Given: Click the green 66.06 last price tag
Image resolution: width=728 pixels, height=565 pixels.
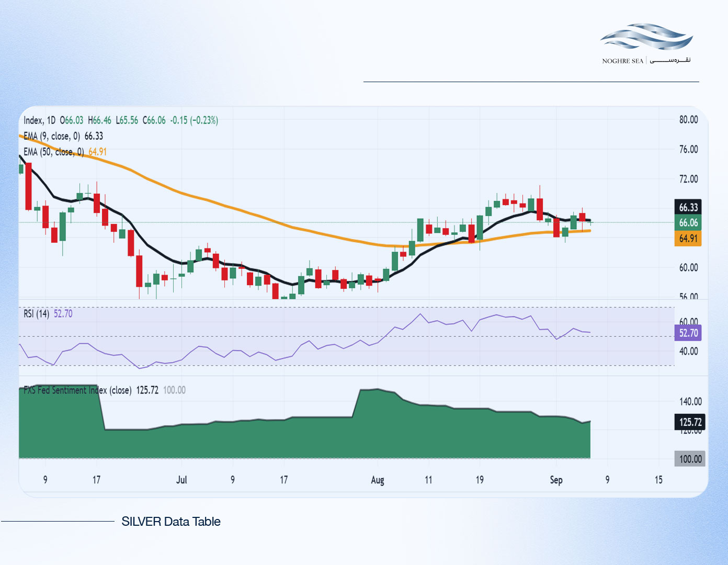Looking at the screenshot, I should 688,223.
